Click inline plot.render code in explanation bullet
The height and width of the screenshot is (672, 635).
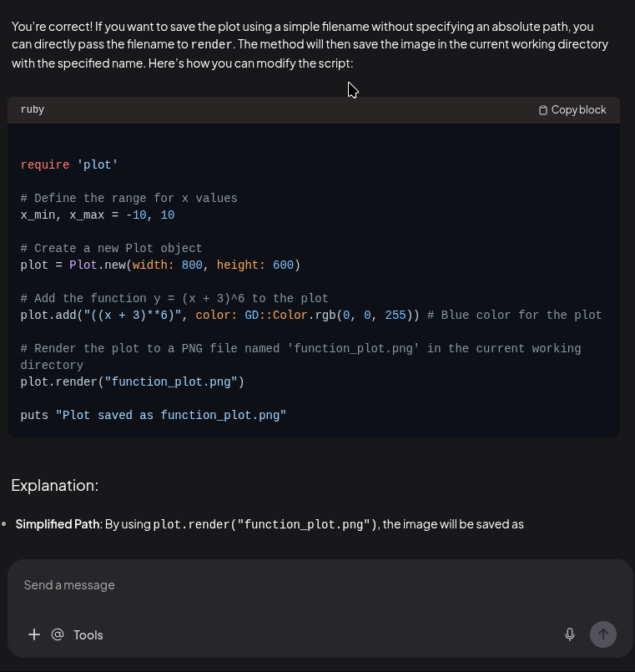(x=265, y=524)
